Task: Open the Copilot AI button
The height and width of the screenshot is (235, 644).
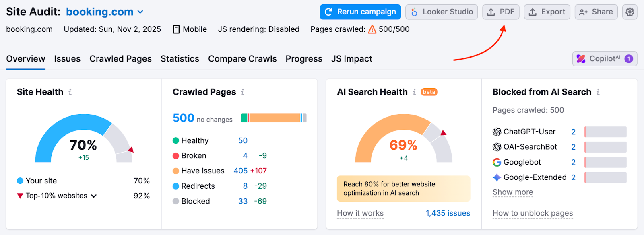Action: (605, 59)
